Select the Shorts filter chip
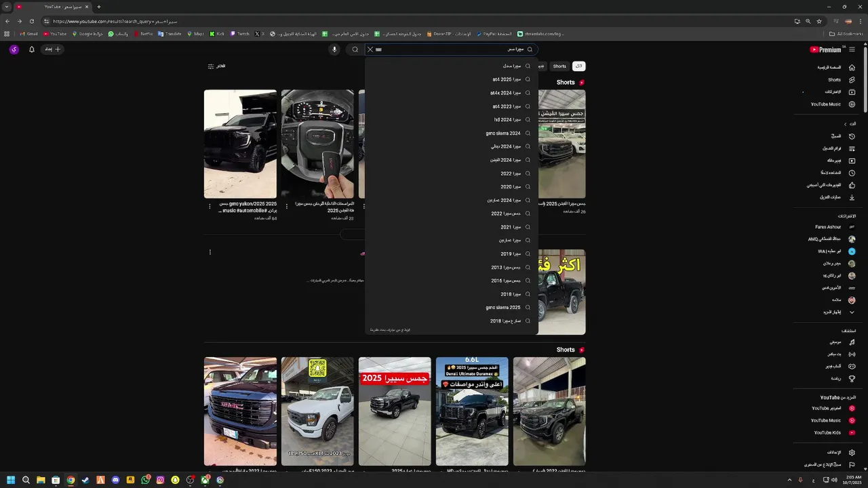 pyautogui.click(x=559, y=66)
